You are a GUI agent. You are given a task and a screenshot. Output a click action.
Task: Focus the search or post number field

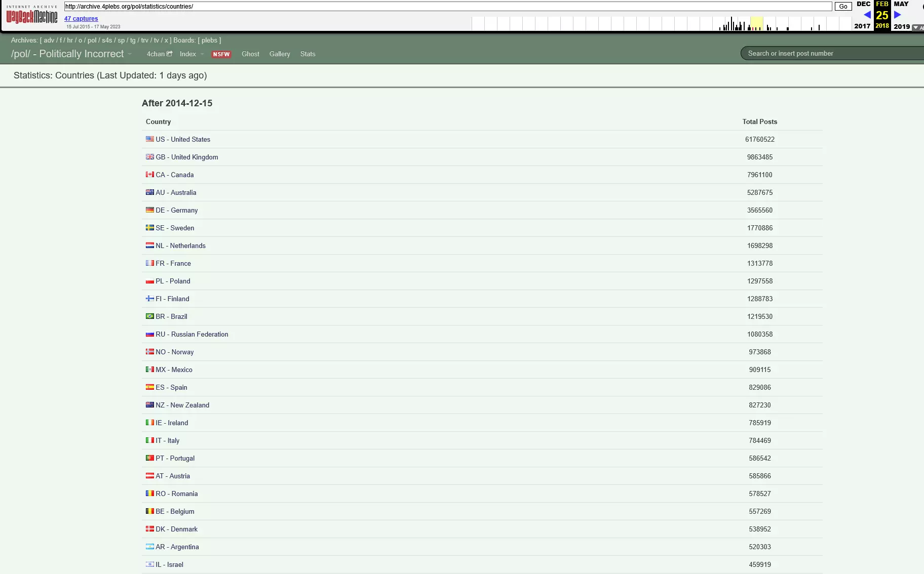(832, 53)
